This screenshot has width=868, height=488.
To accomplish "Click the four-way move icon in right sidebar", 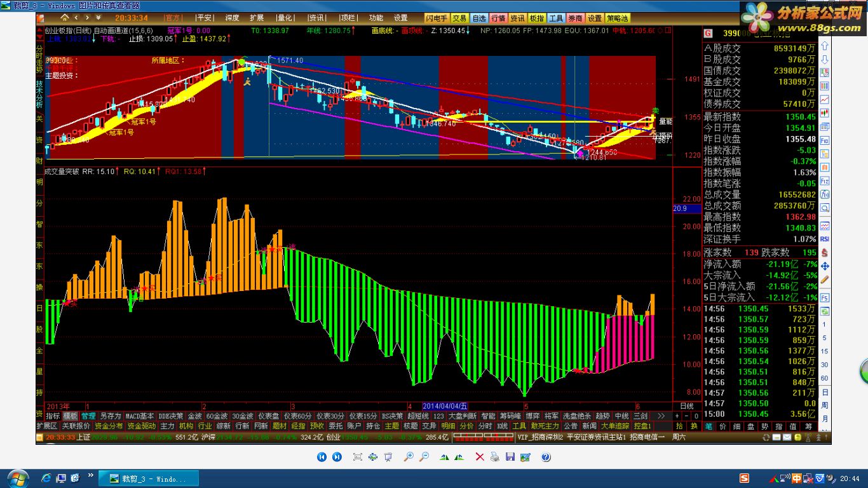I will click(824, 266).
